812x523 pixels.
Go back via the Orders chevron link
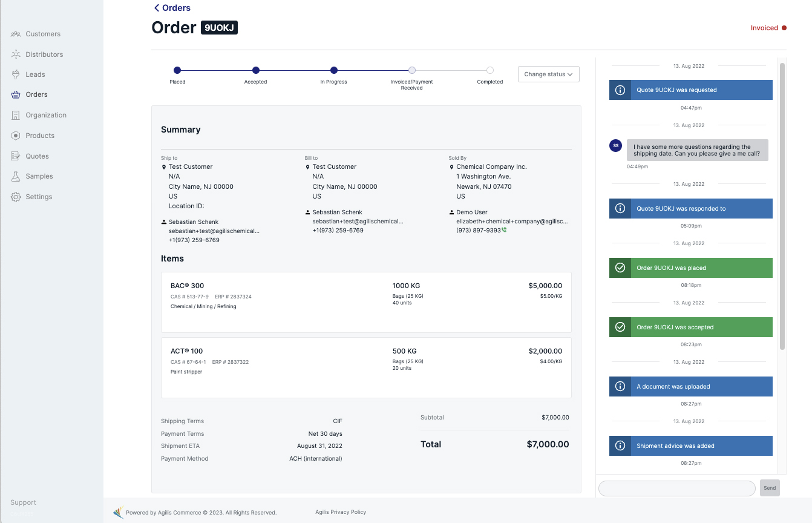coord(172,8)
